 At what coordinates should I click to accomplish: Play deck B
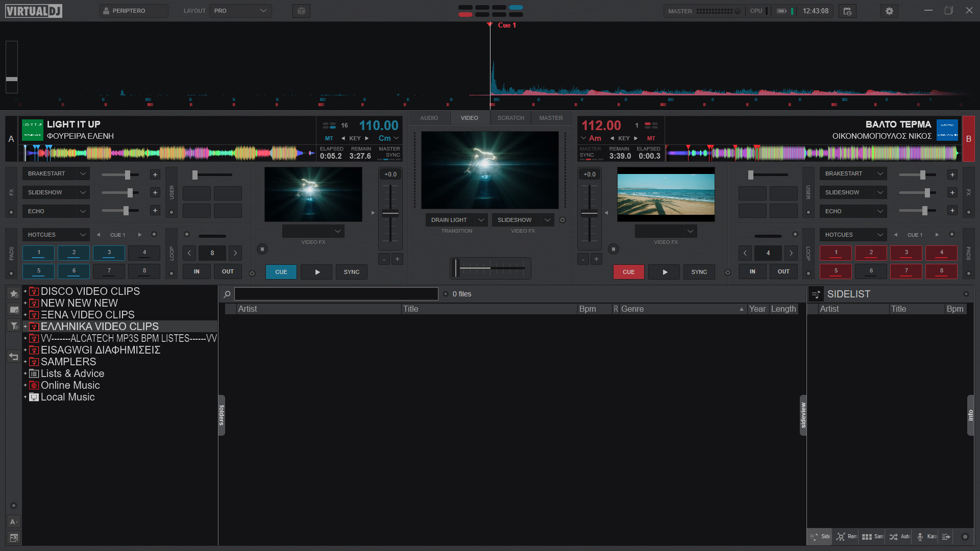664,272
